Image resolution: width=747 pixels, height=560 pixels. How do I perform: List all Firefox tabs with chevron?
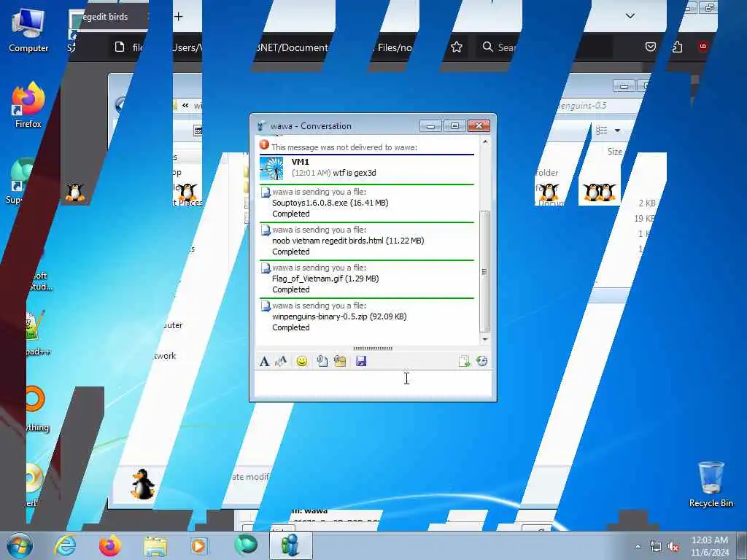click(x=630, y=16)
